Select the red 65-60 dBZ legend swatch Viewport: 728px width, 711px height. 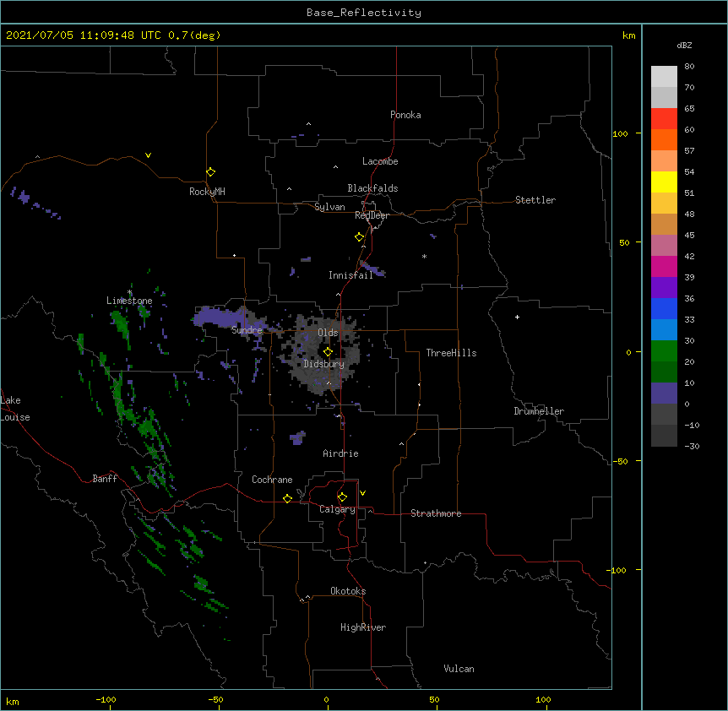pos(664,119)
